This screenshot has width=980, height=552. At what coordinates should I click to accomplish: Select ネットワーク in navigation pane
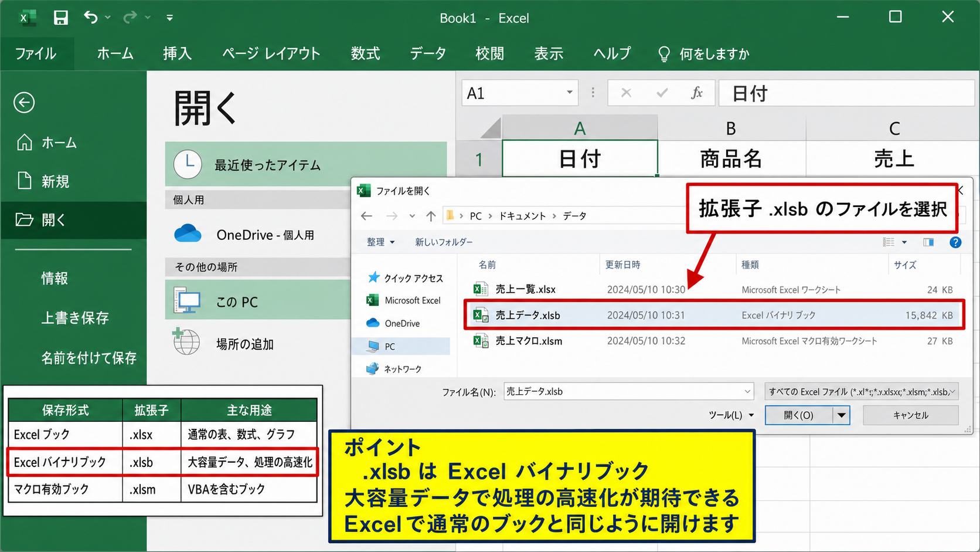tap(394, 369)
